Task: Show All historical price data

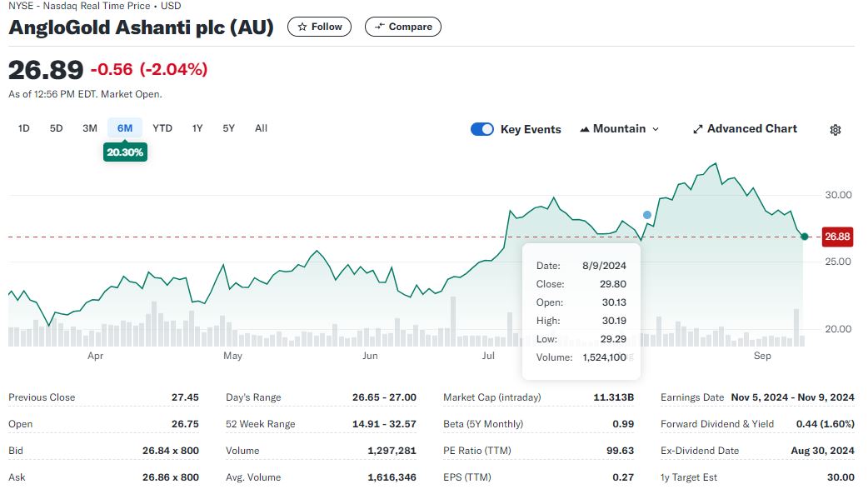Action: pyautogui.click(x=261, y=128)
